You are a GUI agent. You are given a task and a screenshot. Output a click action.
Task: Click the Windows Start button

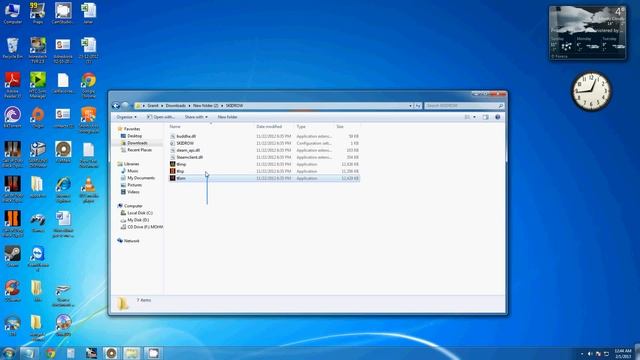click(8, 353)
